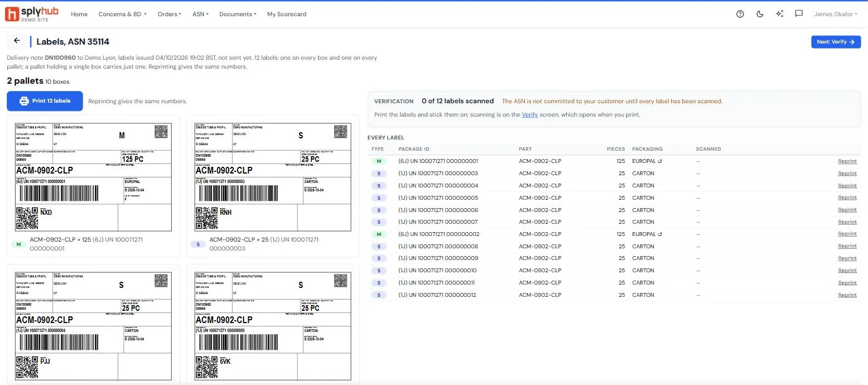Click delivery note DN100960 text
The image size is (868, 385).
[60, 57]
